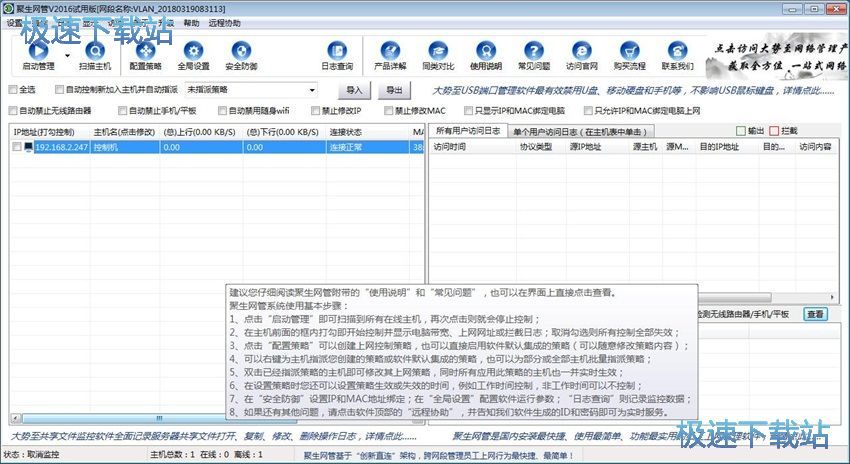Open 购买流程 purchase cart icon

click(629, 51)
